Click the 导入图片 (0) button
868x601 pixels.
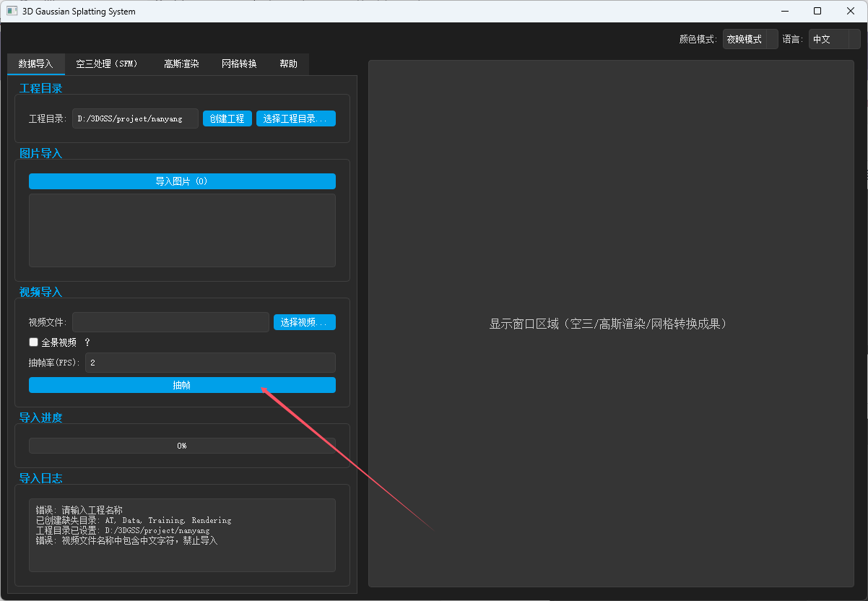(x=182, y=181)
